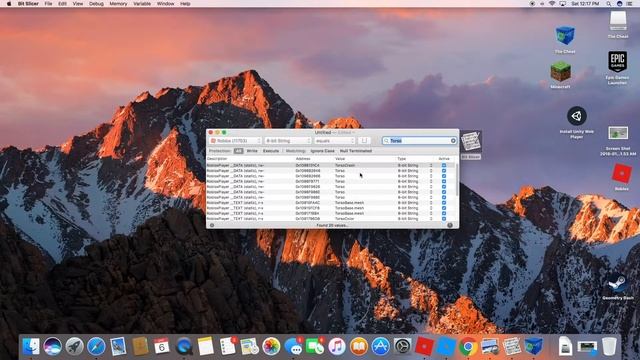This screenshot has height=360, width=640.
Task: Open App Store from the Dock
Action: 380,346
